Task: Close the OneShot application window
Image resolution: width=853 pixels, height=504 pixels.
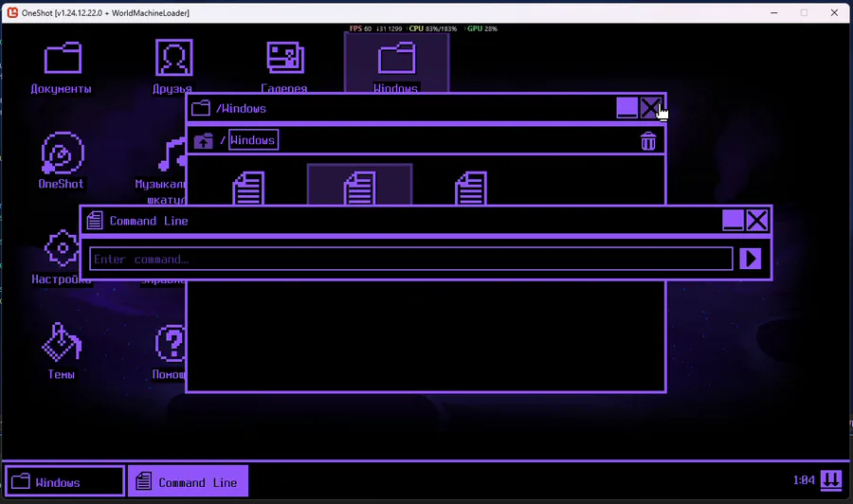Action: [x=834, y=12]
